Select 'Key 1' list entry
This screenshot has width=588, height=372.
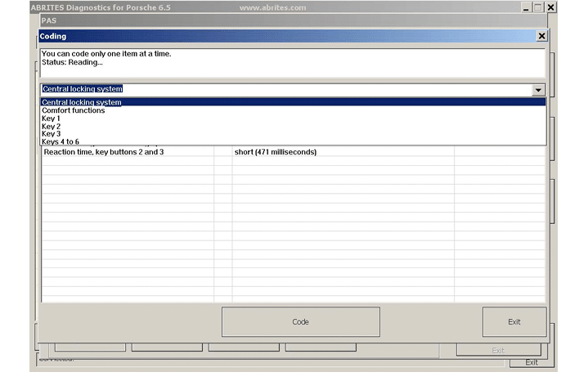51,119
